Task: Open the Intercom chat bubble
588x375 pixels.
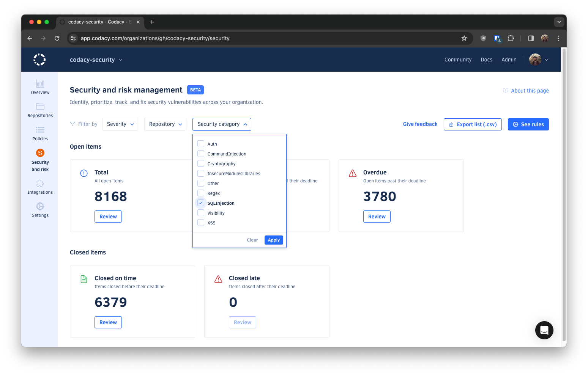Action: (x=544, y=330)
